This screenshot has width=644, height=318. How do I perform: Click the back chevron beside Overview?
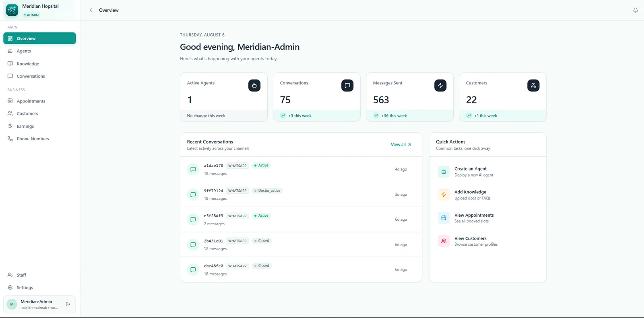coord(91,10)
